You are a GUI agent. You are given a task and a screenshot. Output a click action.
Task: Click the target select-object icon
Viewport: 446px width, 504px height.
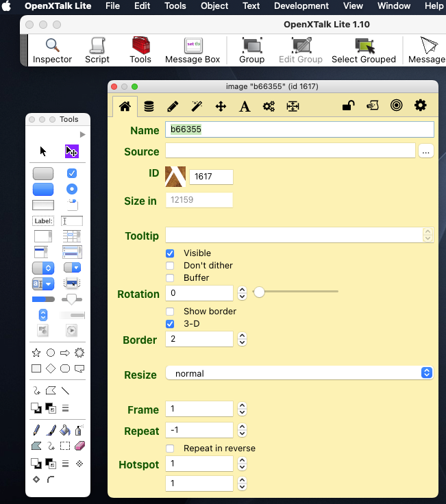pos(397,105)
